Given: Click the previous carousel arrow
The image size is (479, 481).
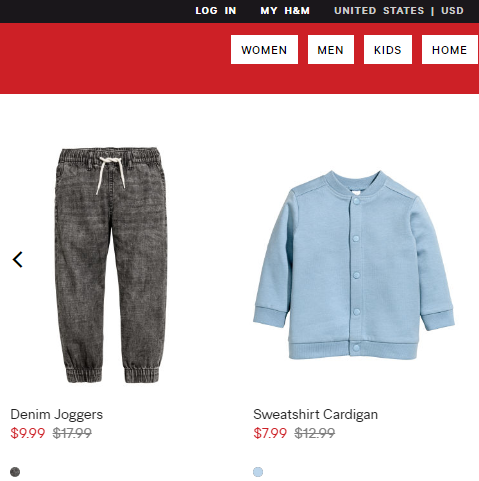Looking at the screenshot, I should coord(18,259).
